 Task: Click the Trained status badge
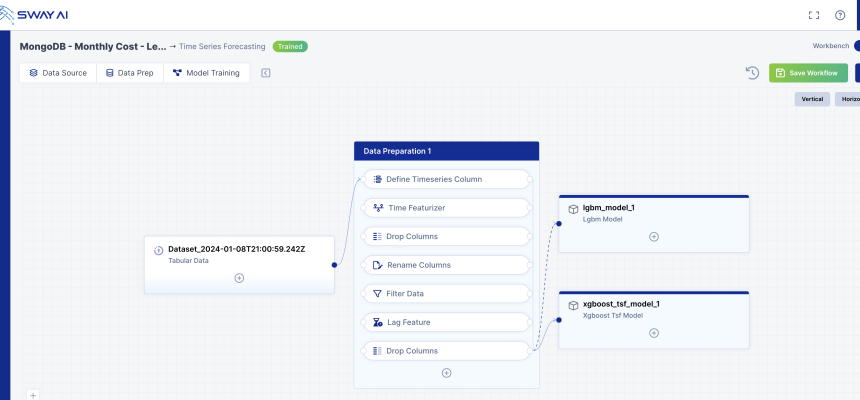click(x=290, y=47)
